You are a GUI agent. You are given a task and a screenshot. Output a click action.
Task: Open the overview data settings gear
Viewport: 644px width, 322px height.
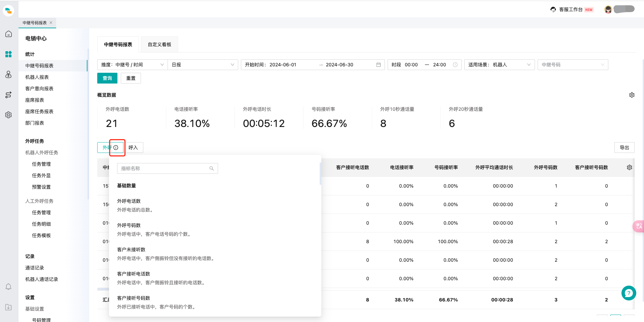632,95
